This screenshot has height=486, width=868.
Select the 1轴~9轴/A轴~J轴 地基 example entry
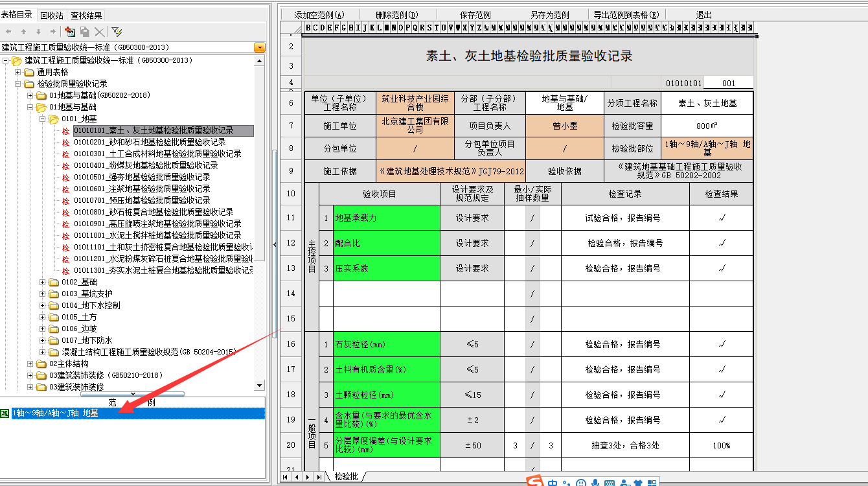(138, 413)
